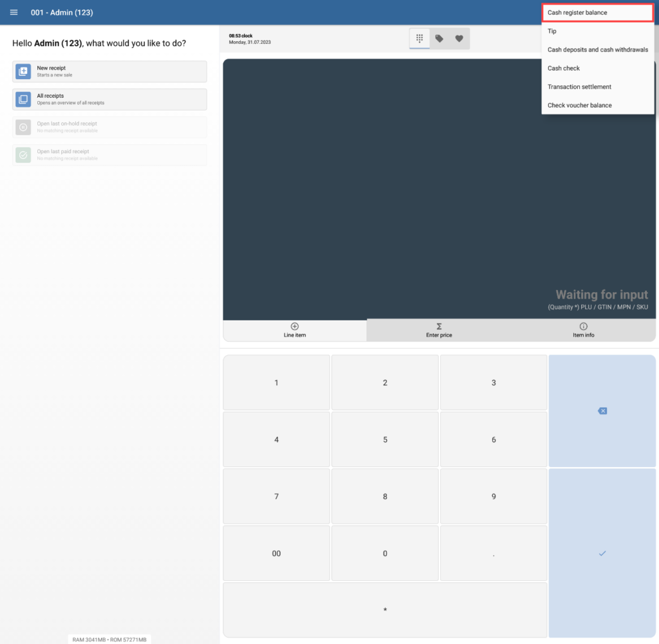This screenshot has height=644, width=659.
Task: Open the favorites heart view
Action: (459, 38)
